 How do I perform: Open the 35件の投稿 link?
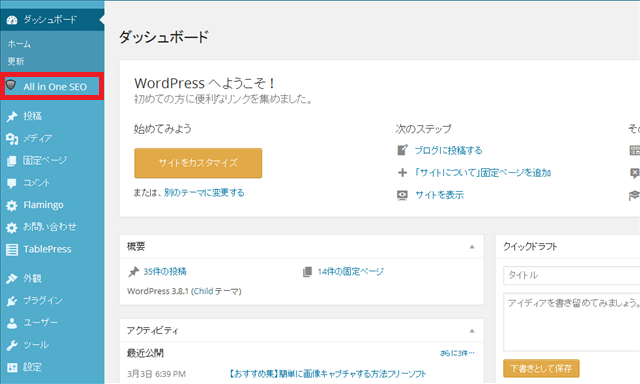coord(165,271)
